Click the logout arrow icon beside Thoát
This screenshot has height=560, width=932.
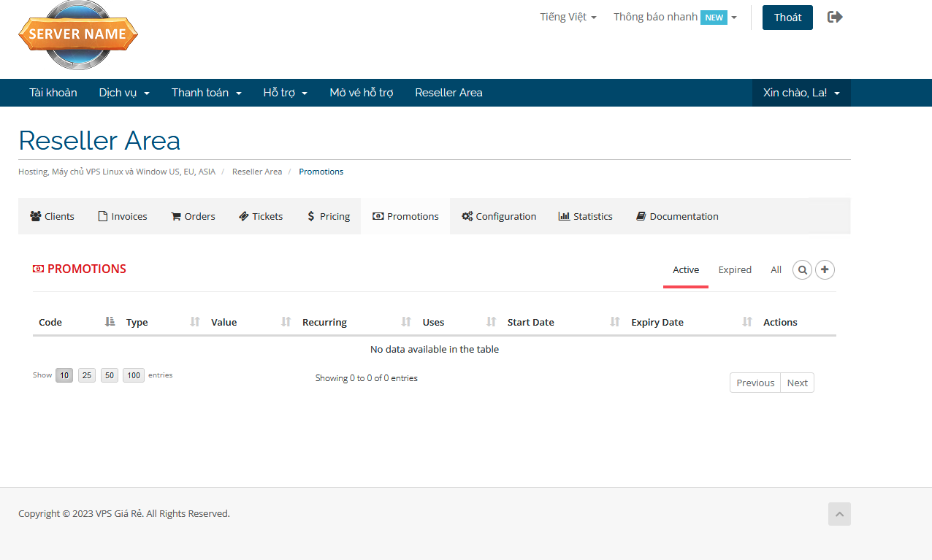click(835, 17)
